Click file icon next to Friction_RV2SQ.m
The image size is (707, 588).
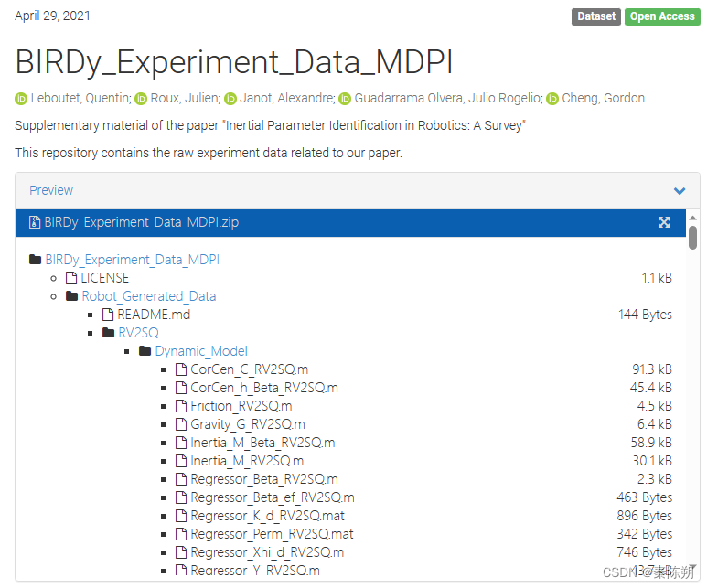coord(181,406)
